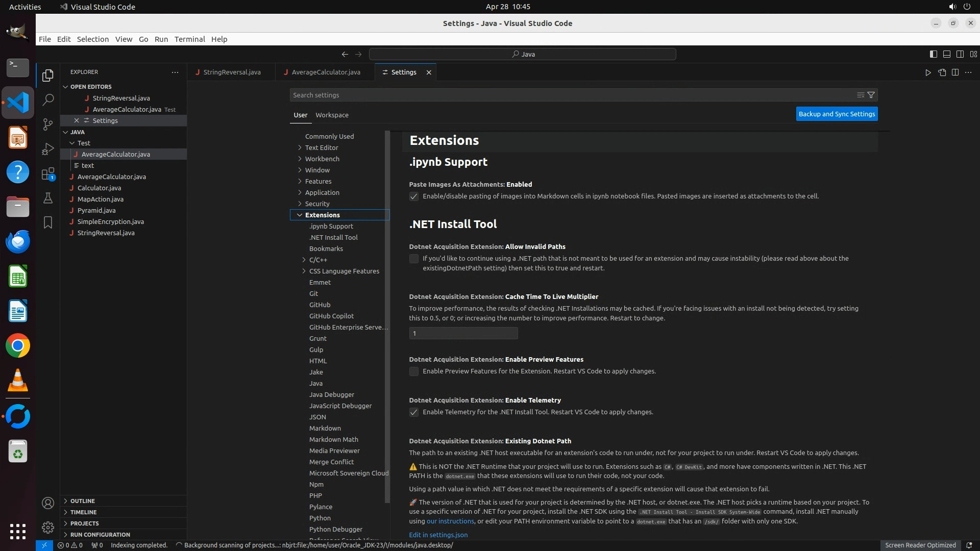Open Run and Debug view

(48, 149)
